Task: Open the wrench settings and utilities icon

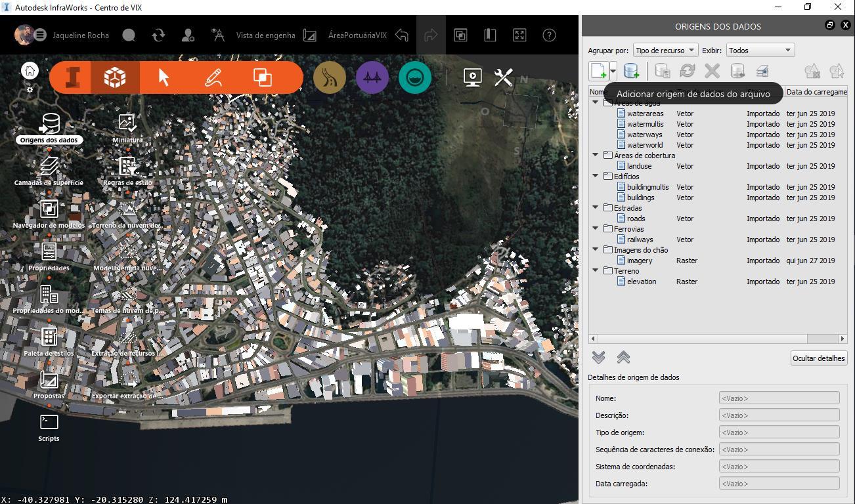Action: click(503, 77)
